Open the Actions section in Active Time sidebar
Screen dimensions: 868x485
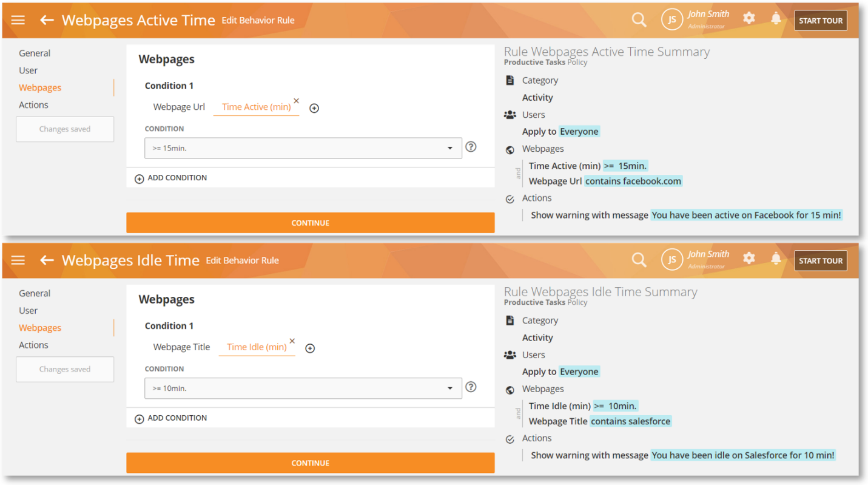33,105
